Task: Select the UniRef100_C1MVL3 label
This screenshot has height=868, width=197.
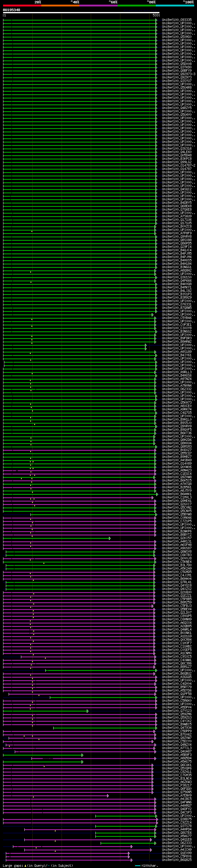Action: click(x=177, y=497)
